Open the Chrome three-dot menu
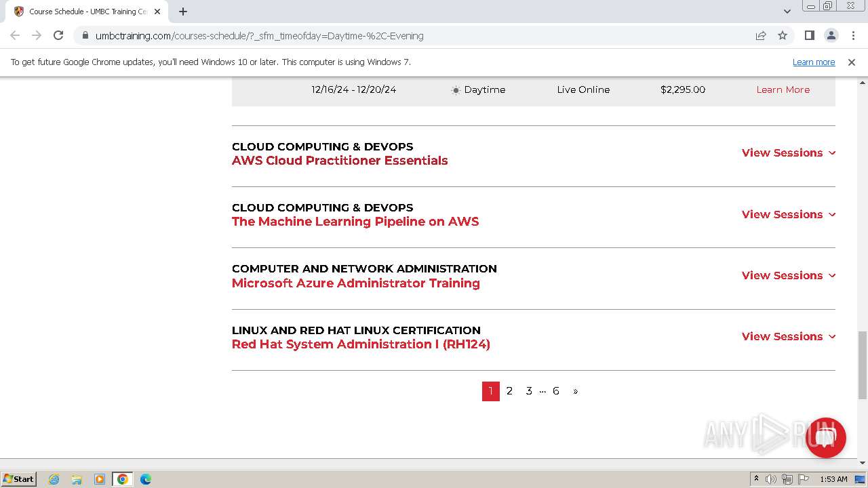 point(852,35)
